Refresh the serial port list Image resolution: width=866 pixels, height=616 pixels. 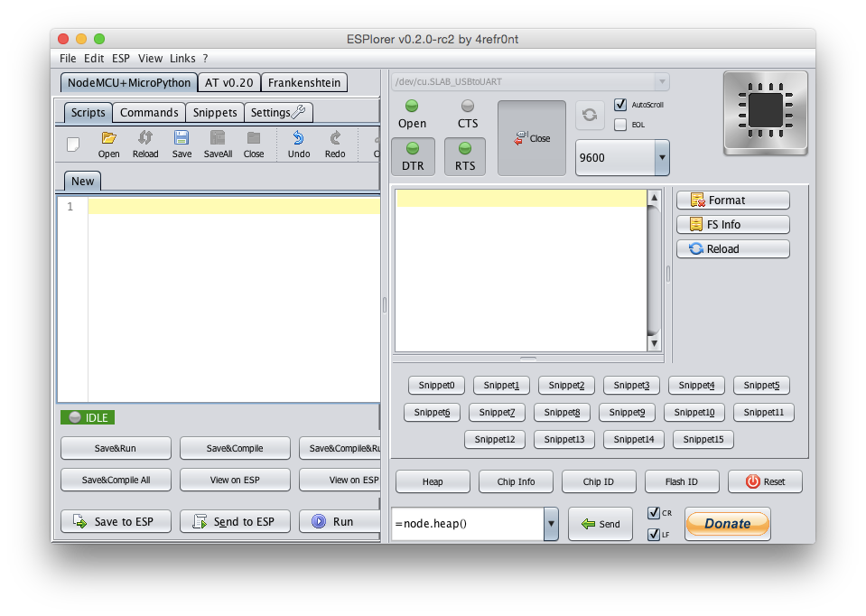coord(590,115)
